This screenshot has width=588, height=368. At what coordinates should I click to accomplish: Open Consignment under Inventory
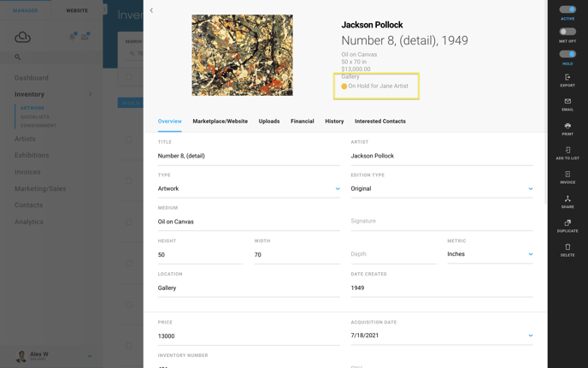tap(38, 126)
